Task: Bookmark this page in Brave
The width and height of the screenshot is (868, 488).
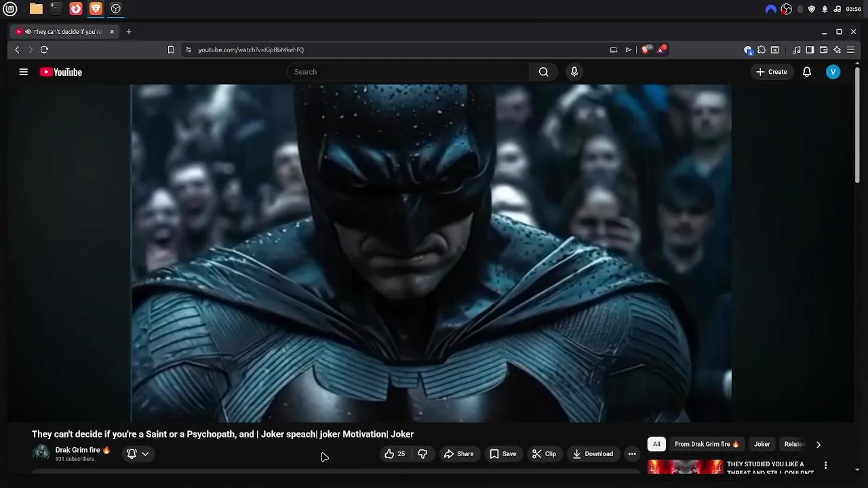Action: pyautogui.click(x=171, y=49)
